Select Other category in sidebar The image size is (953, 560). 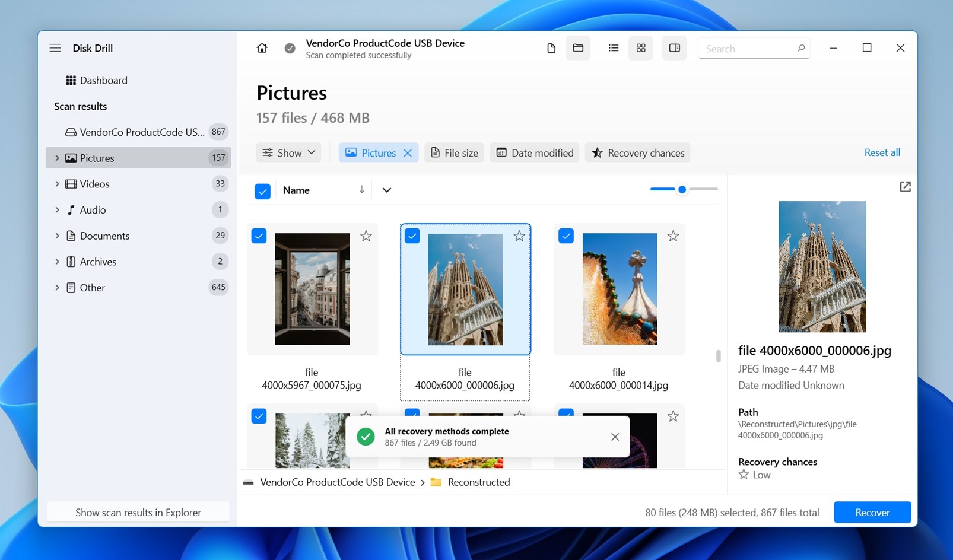point(138,288)
